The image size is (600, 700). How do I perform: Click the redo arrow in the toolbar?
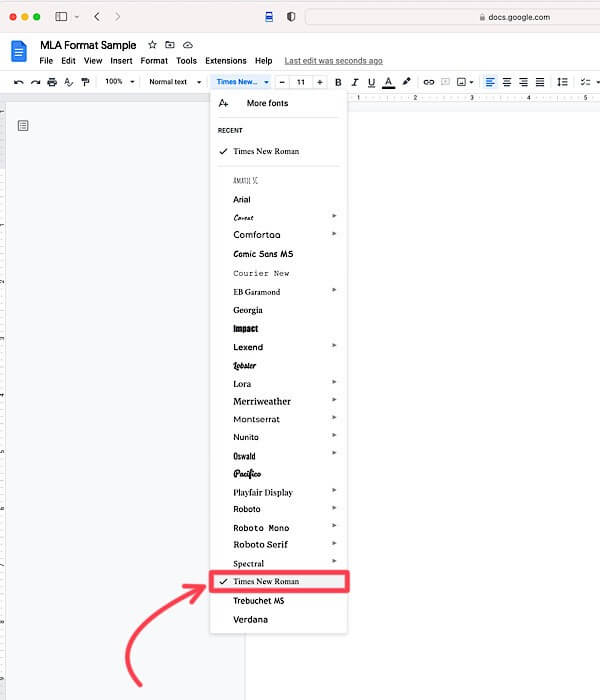point(35,82)
